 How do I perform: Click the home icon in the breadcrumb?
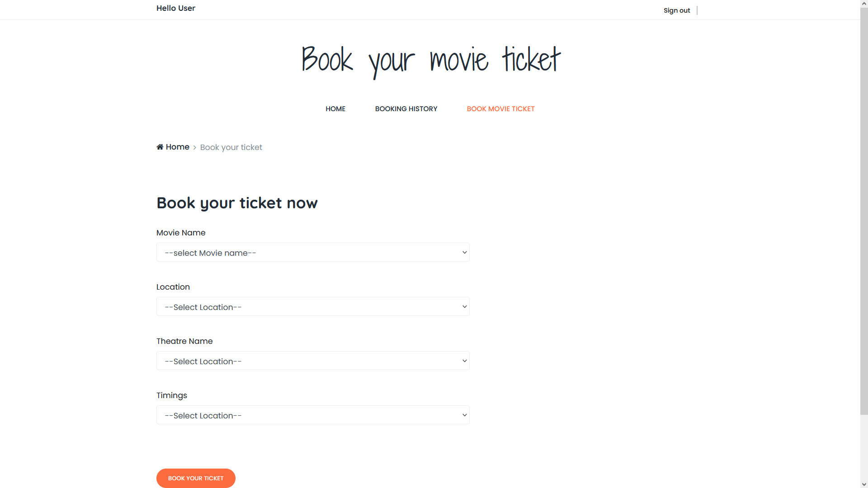(160, 147)
